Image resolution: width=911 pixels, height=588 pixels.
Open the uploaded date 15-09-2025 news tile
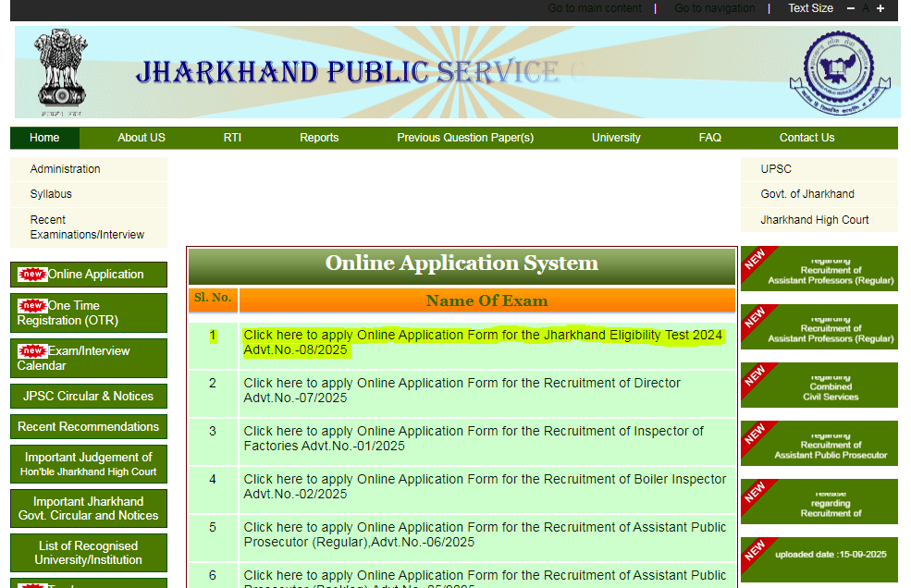(819, 559)
